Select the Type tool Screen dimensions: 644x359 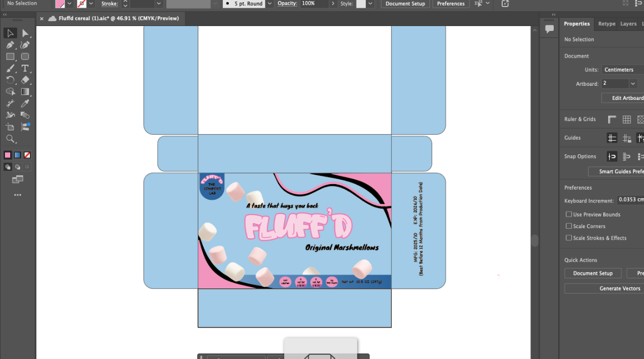pos(25,68)
